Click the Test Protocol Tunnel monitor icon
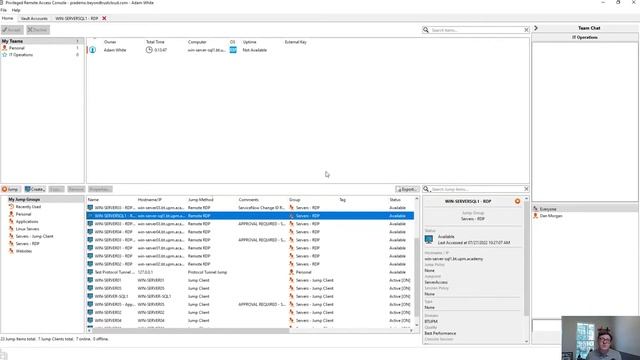This screenshot has width=640, height=360. pos(90,272)
